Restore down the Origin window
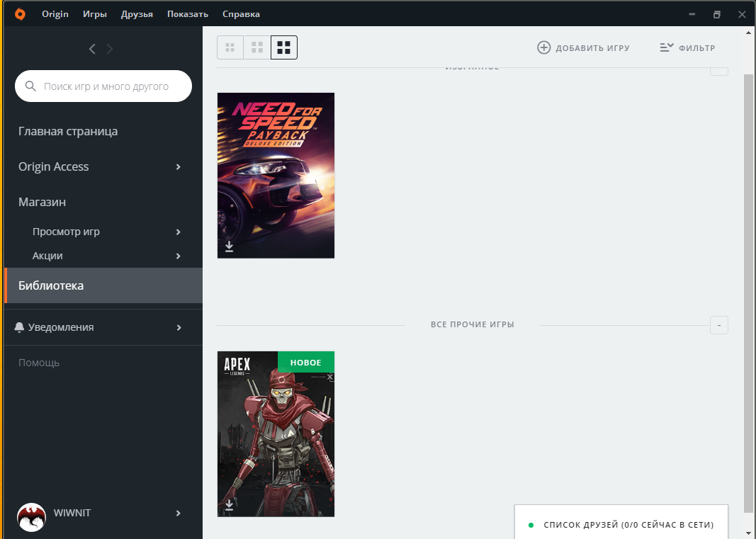The image size is (756, 539). coord(717,14)
